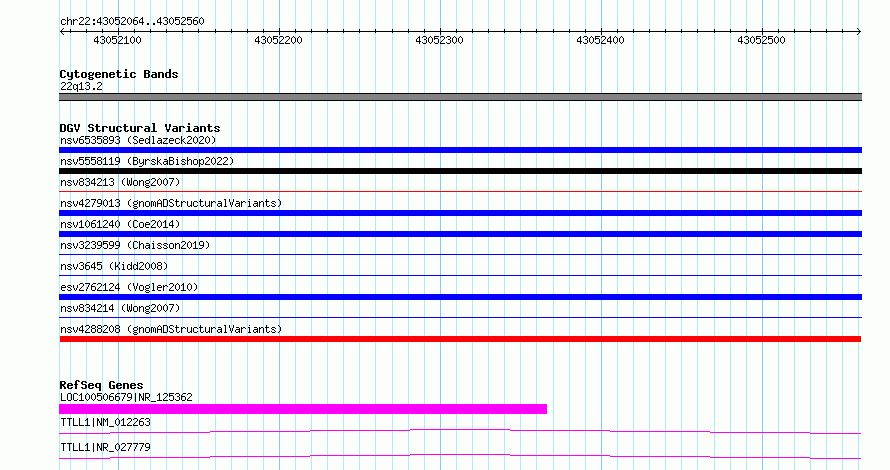The height and width of the screenshot is (470, 890).
Task: Select the Cytogenetic Bands track title
Action: click(x=119, y=74)
